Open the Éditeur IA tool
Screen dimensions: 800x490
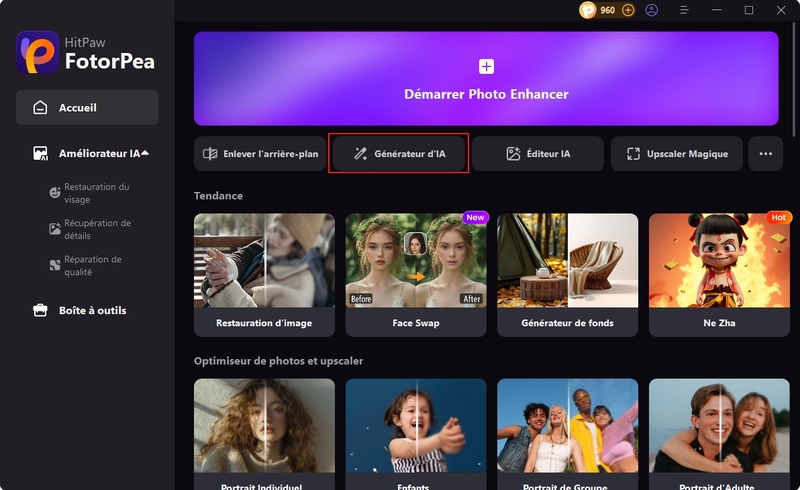pyautogui.click(x=538, y=154)
